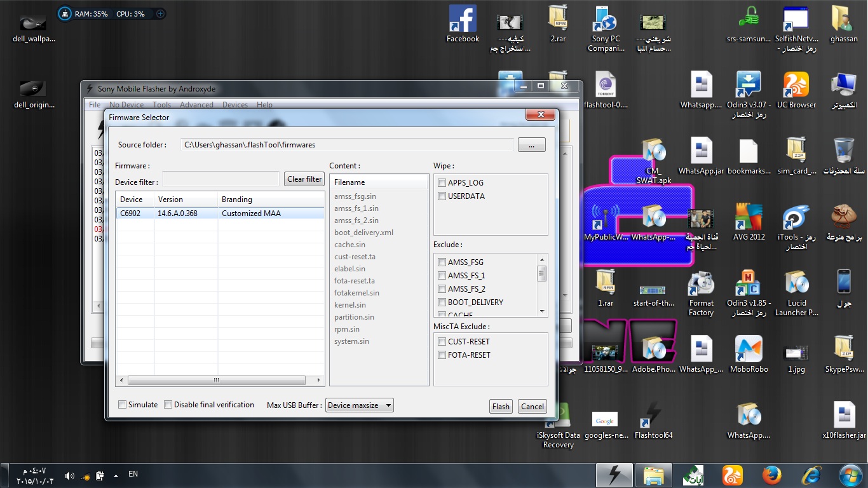The height and width of the screenshot is (488, 868).
Task: Click the volume speaker tray icon
Action: click(x=69, y=475)
